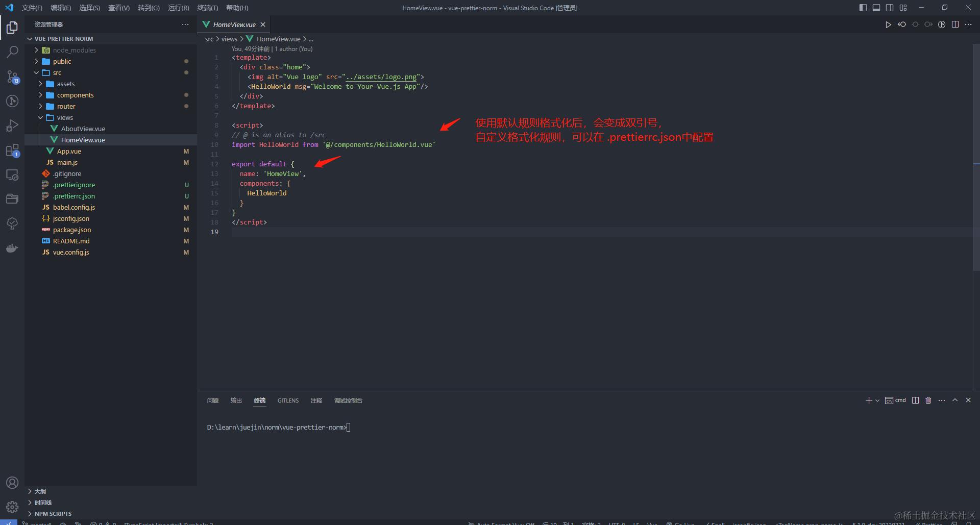Toggle primary side bar visibility
Viewport: 980px width, 525px height.
coord(863,8)
